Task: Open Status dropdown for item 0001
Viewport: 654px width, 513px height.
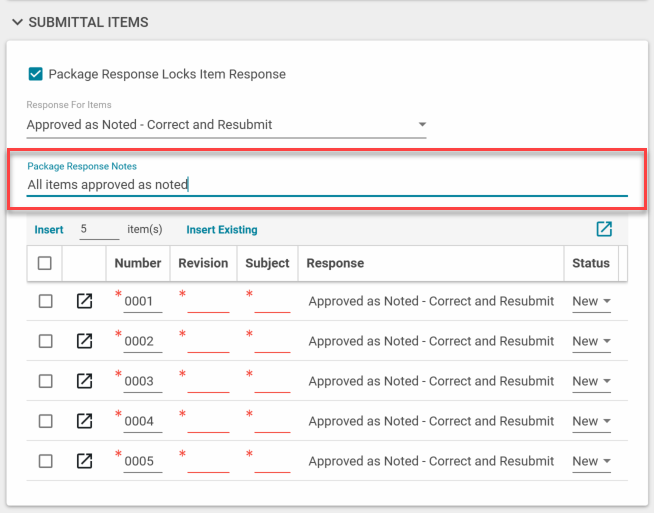Action: pos(591,301)
